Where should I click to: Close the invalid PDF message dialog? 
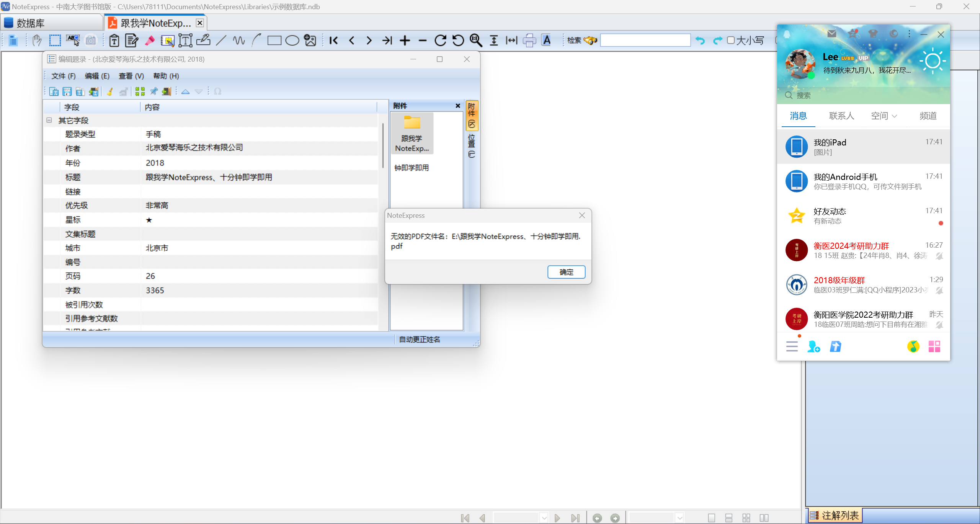[582, 215]
